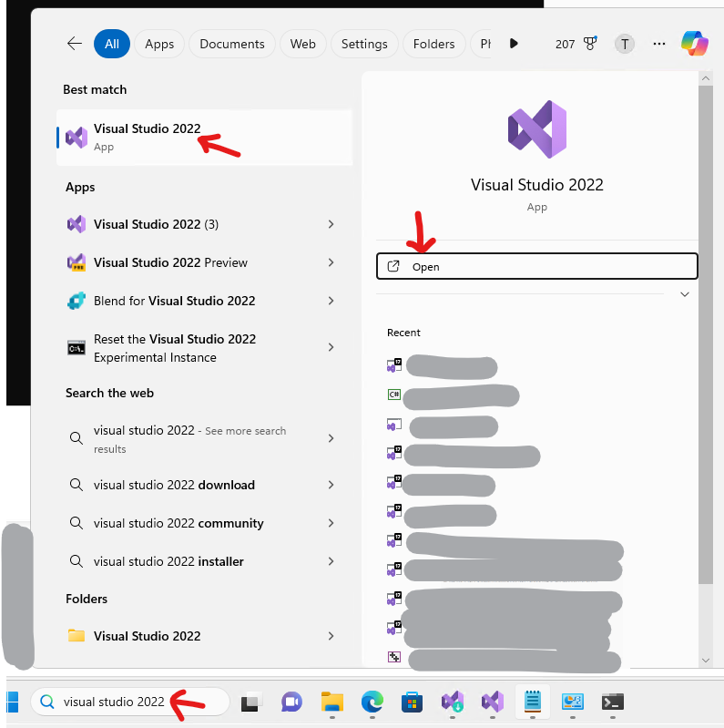This screenshot has height=728, width=724.
Task: Expand the 'visual studio 2022 download' chevron
Action: pyautogui.click(x=331, y=485)
